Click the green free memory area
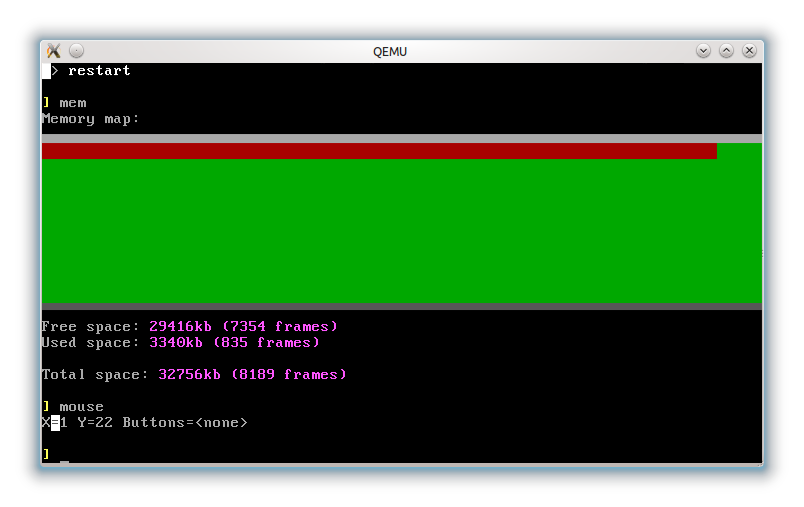This screenshot has width=804, height=507. click(402, 231)
